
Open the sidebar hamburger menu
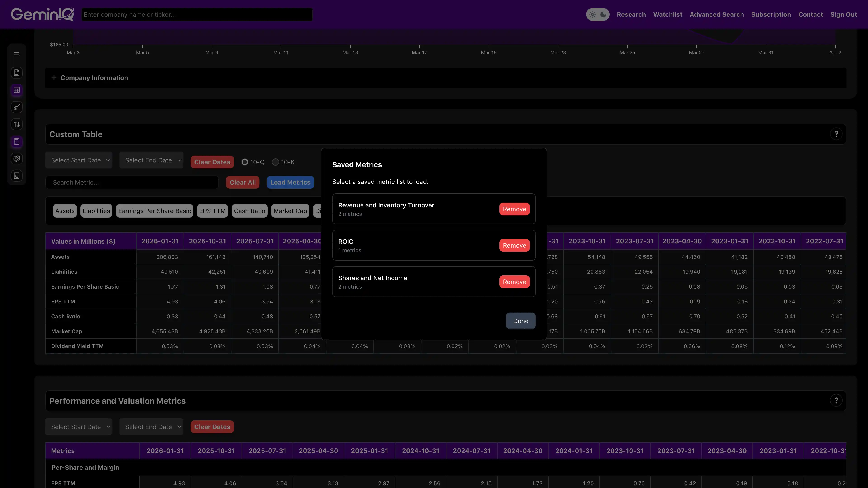click(17, 54)
